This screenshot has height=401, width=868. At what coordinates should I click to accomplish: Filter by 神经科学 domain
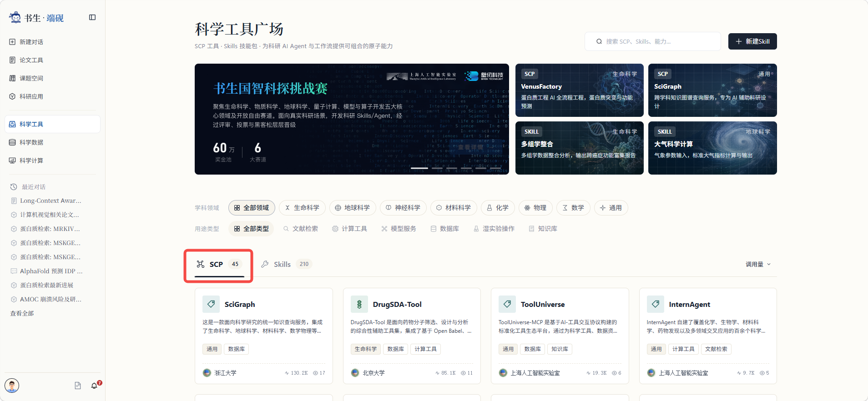pyautogui.click(x=403, y=208)
